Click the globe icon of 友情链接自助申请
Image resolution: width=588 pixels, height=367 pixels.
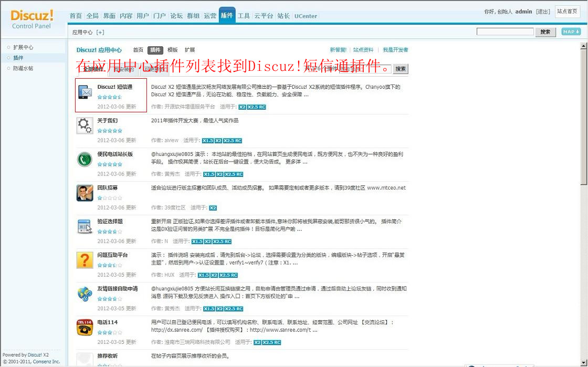tap(85, 294)
